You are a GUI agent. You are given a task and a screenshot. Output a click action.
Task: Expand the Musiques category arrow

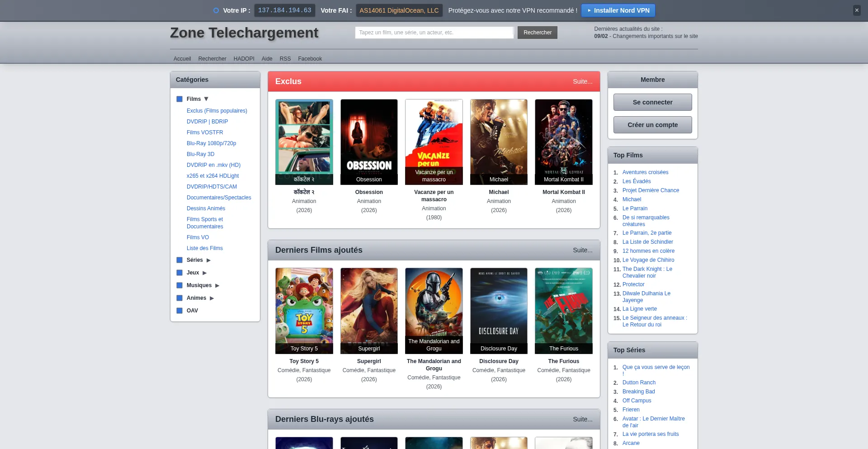(217, 286)
